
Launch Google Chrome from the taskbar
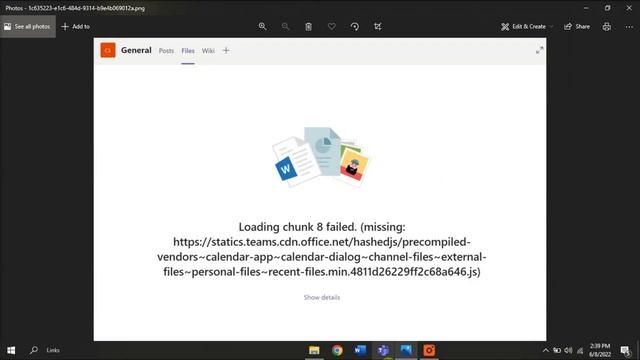click(337, 350)
